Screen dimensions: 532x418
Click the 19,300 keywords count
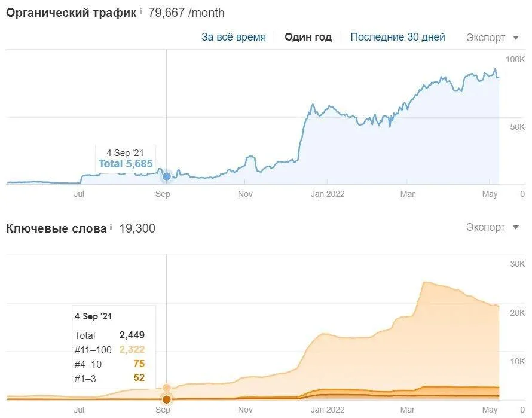(137, 228)
